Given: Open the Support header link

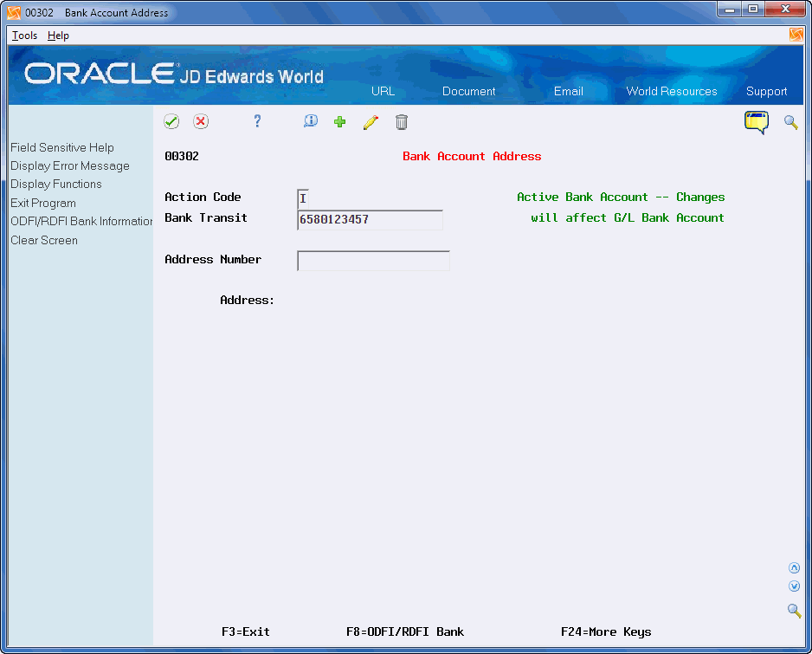Looking at the screenshot, I should tap(766, 91).
